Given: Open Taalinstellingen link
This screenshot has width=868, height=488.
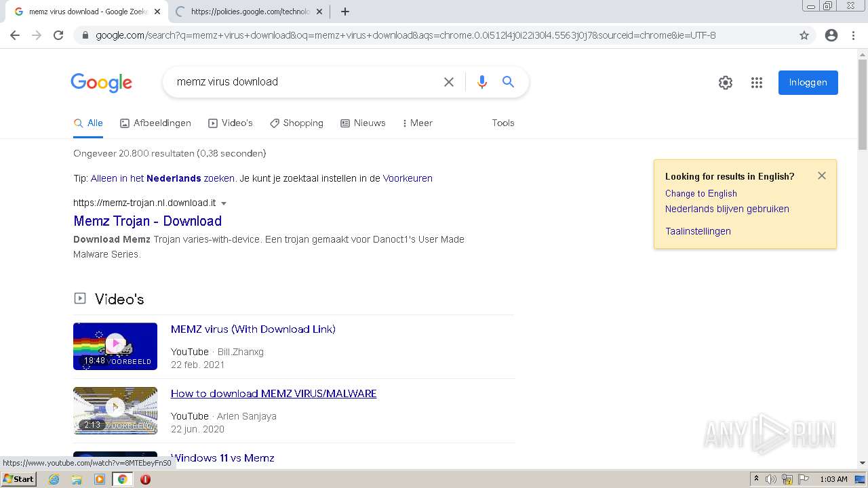Looking at the screenshot, I should coord(698,231).
